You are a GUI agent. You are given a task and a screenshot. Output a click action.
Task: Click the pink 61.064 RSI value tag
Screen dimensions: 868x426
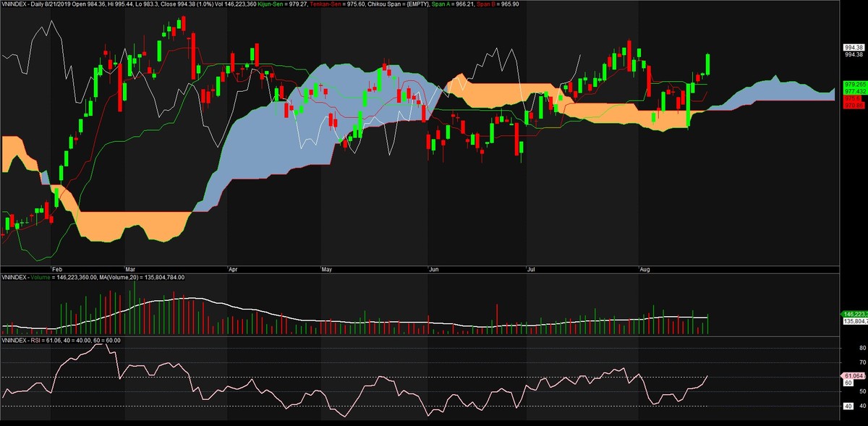[x=854, y=376]
